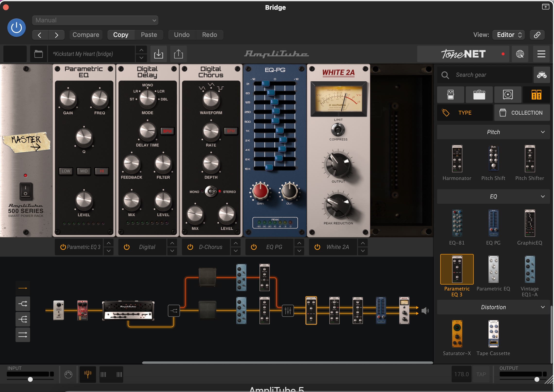
Task: Select the Tape Cassette gear thumbnail
Action: [493, 334]
